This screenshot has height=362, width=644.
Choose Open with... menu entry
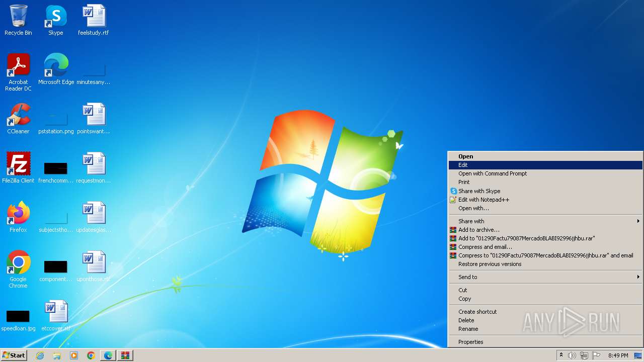pos(545,208)
